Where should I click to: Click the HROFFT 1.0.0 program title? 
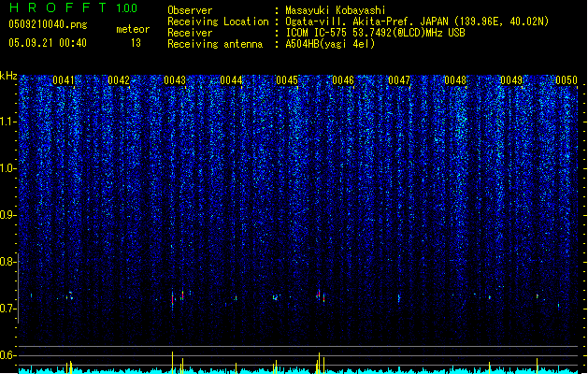73,7
